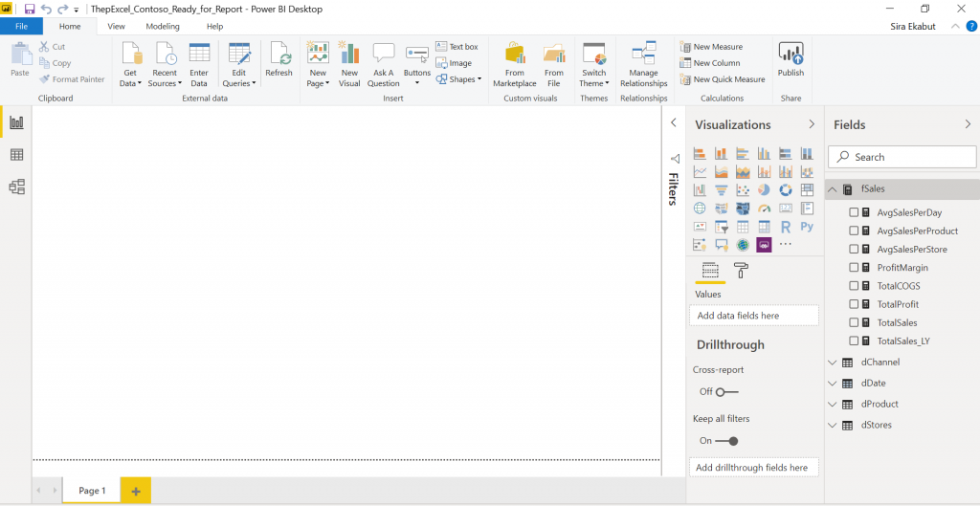Check the AvgSalesPerProduct field

click(x=854, y=231)
